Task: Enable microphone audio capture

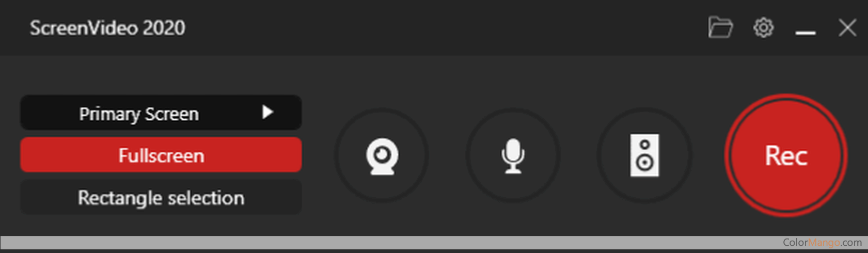Action: [x=513, y=155]
